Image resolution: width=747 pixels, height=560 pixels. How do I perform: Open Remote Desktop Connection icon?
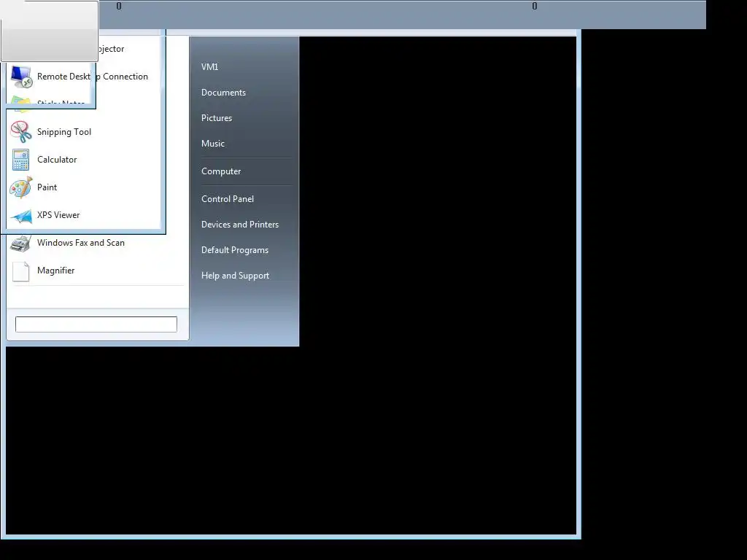tap(21, 77)
